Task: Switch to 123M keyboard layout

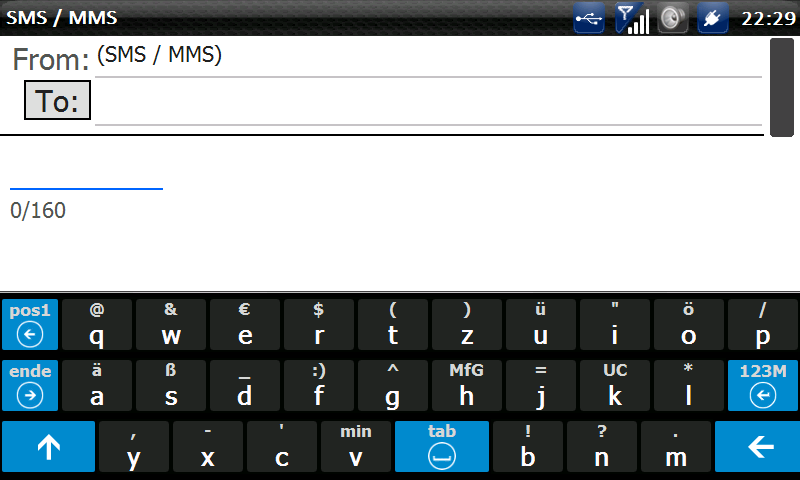Action: [763, 386]
